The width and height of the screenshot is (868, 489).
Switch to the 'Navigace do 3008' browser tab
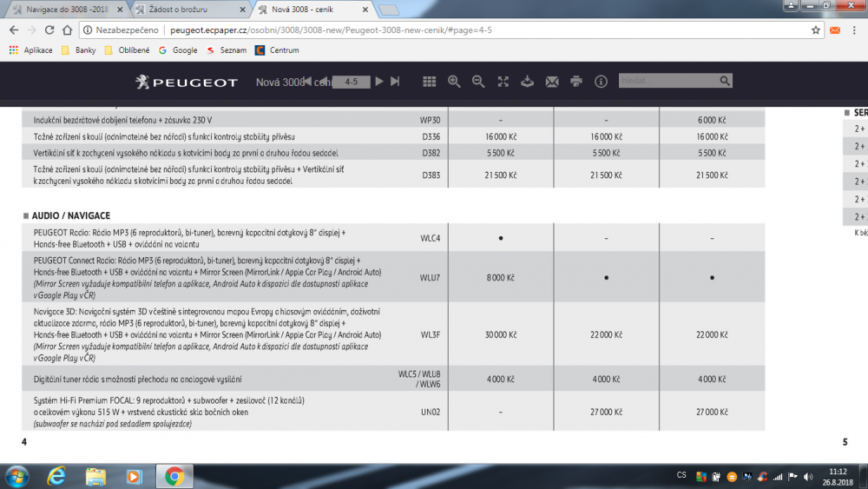tap(68, 10)
